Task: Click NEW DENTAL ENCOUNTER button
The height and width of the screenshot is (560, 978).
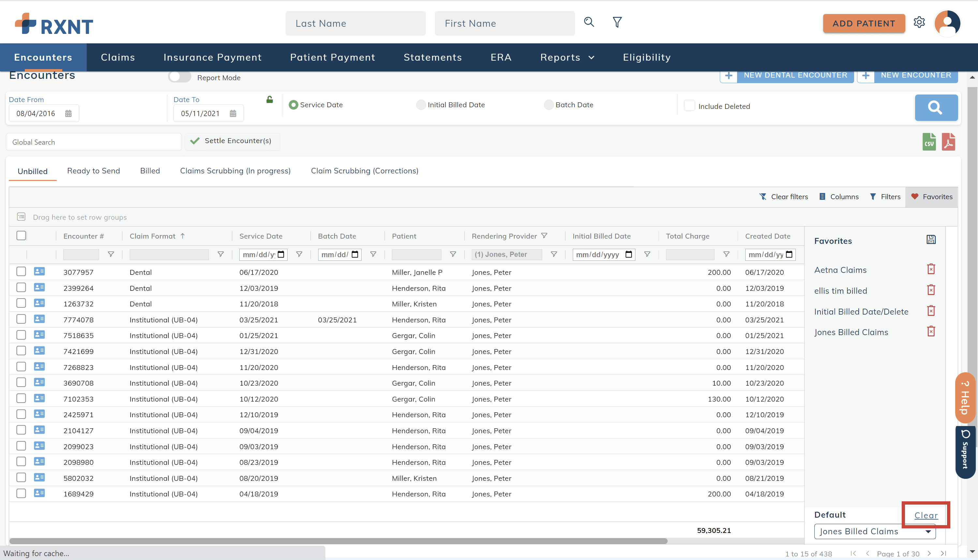Action: point(787,75)
